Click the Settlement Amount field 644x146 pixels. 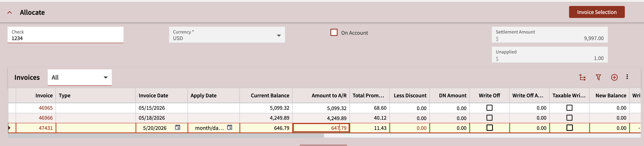[x=549, y=35]
